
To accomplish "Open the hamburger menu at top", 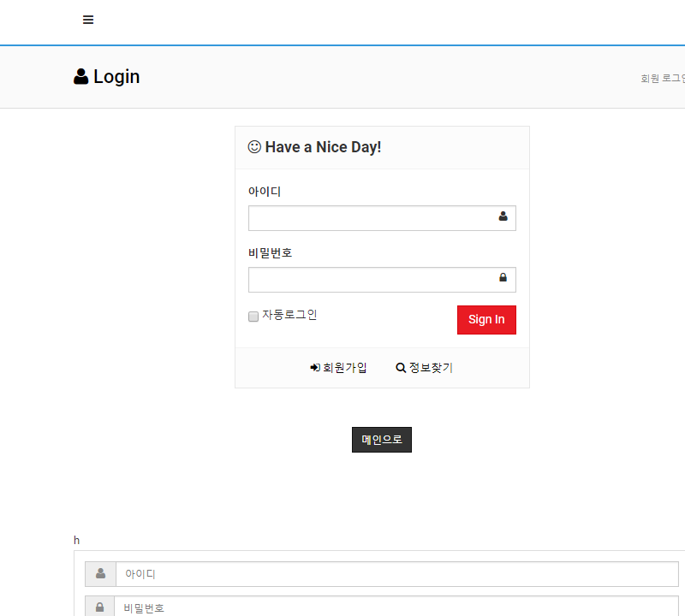I will click(88, 21).
